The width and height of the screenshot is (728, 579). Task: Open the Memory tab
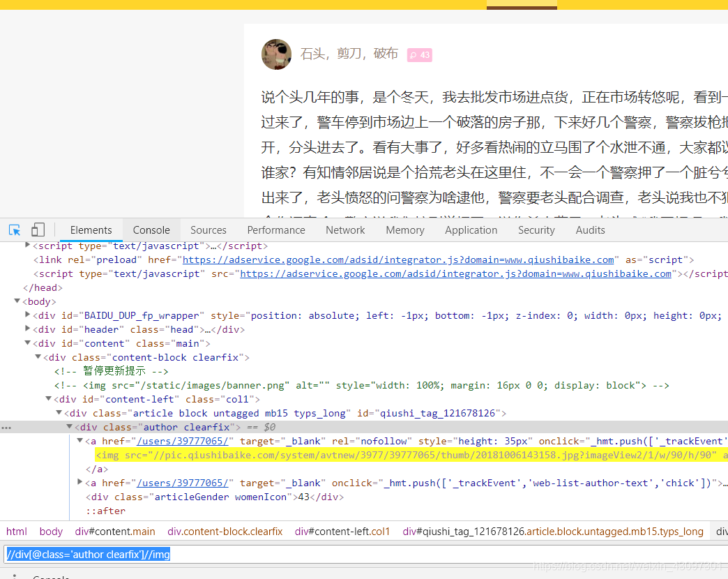point(405,230)
